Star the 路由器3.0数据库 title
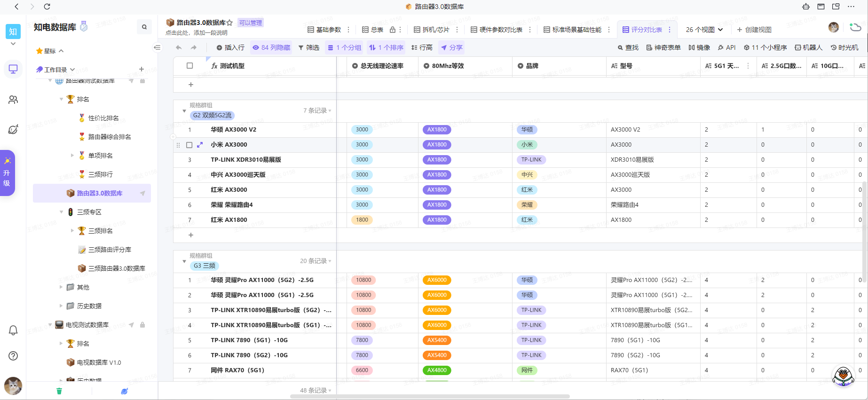This screenshot has width=868, height=400. (x=229, y=23)
